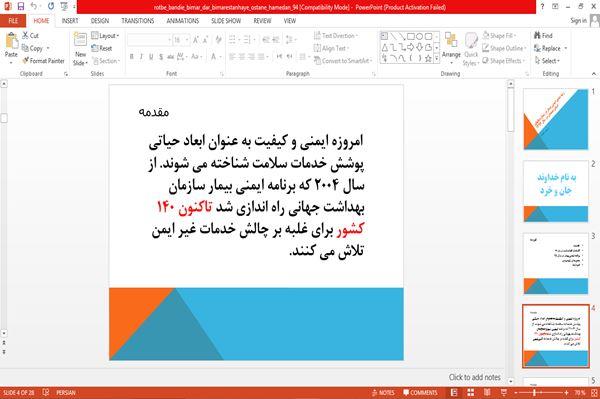Click to add notes area
The width and height of the screenshot is (600, 399).
474,378
